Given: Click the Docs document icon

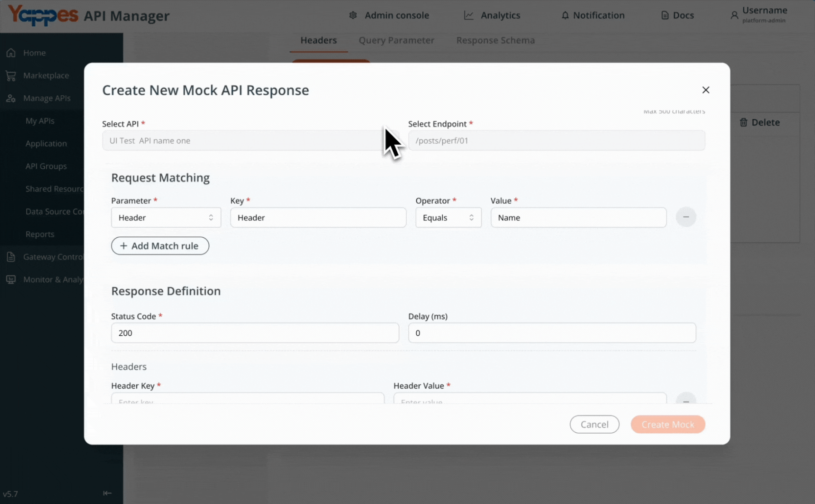Looking at the screenshot, I should [665, 15].
